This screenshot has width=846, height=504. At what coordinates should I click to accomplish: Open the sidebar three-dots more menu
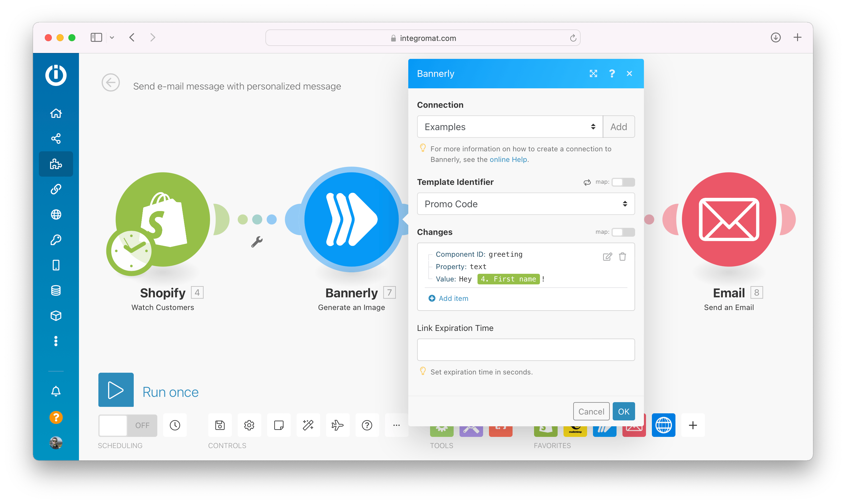tap(56, 341)
